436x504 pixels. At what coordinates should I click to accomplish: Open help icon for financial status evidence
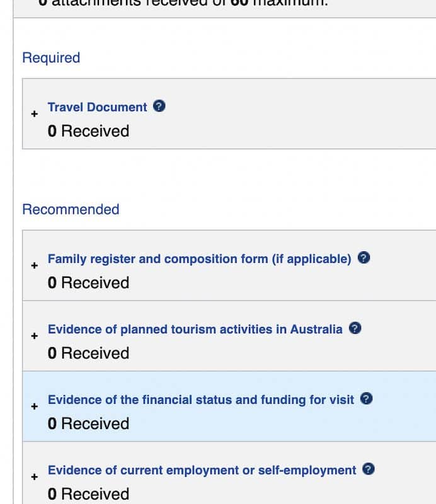coord(367,399)
